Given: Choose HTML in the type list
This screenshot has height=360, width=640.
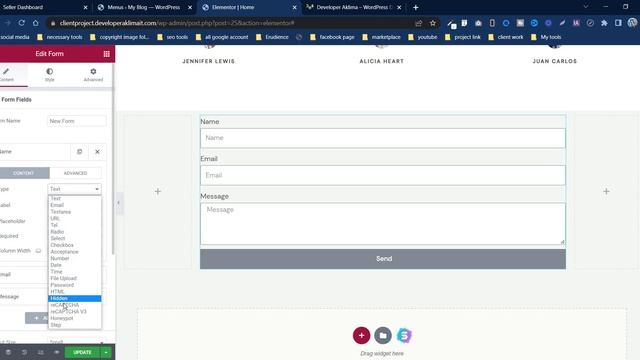Looking at the screenshot, I should pos(74,292).
